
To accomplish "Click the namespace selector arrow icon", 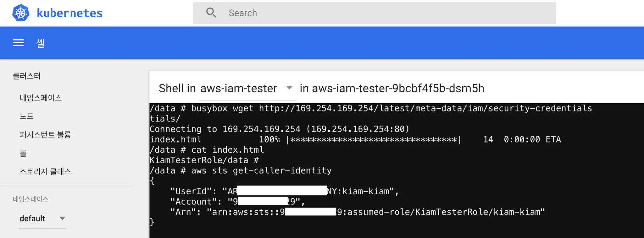I will [63, 218].
